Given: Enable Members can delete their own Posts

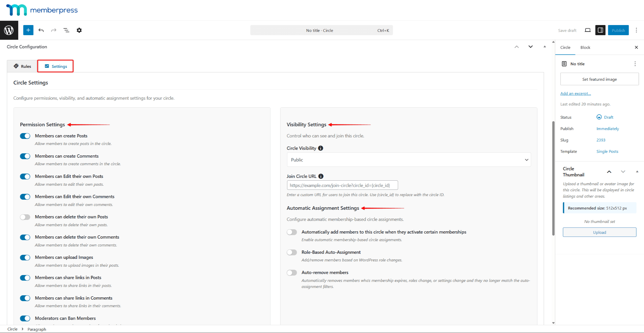Looking at the screenshot, I should (x=25, y=217).
